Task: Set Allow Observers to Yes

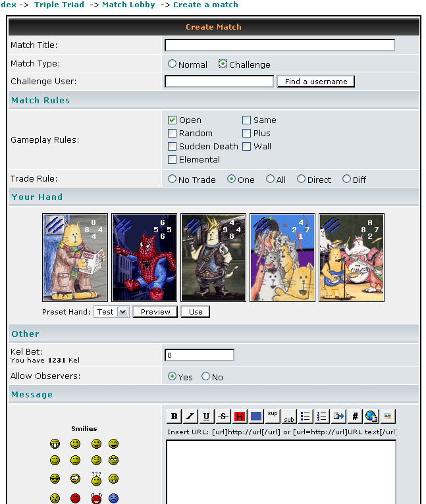Action: click(x=172, y=376)
